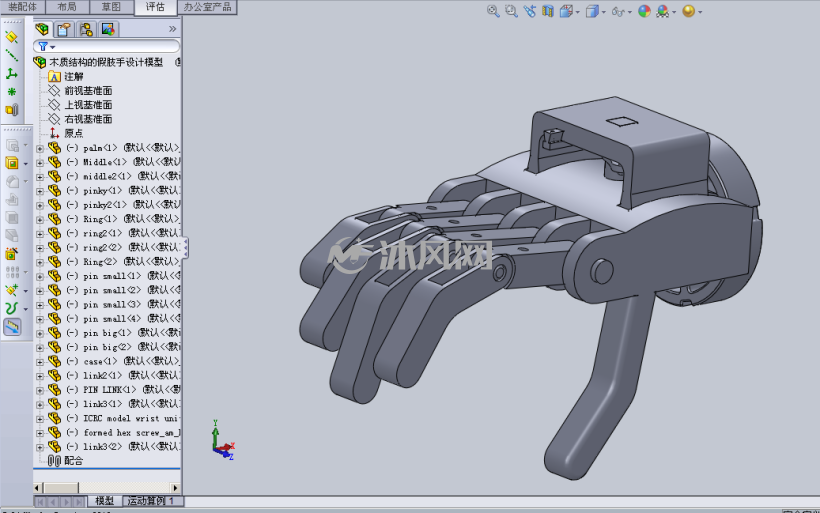The height and width of the screenshot is (513, 820).
Task: Select the reference plane tool icon
Action: pyautogui.click(x=12, y=37)
